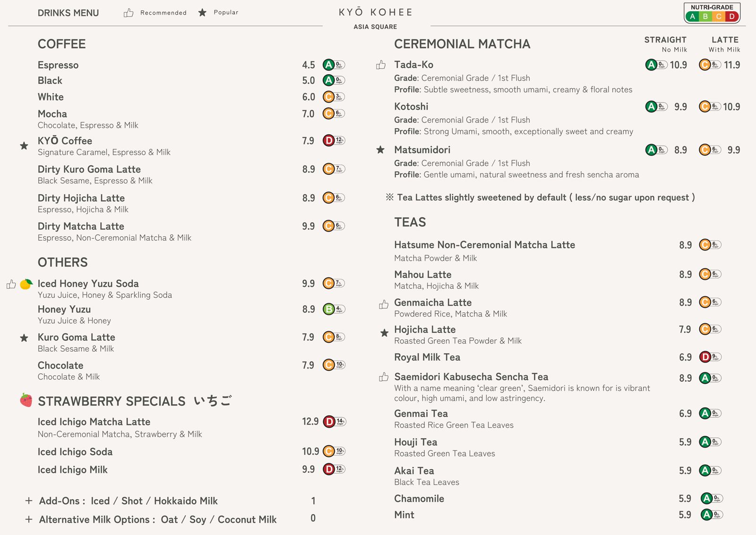Screen dimensions: 756x535
Task: Click the Iced Ichigo Matcha Latte item
Action: tap(94, 422)
